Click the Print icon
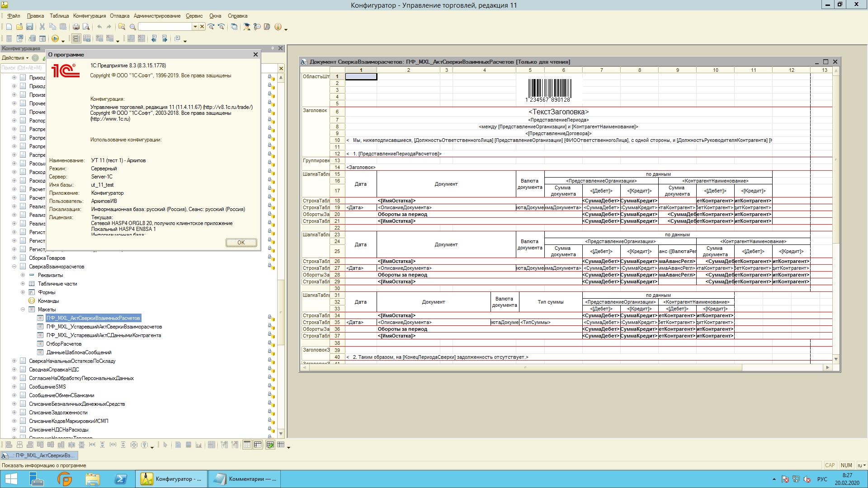Screen dimensions: 868x488 pos(76,27)
